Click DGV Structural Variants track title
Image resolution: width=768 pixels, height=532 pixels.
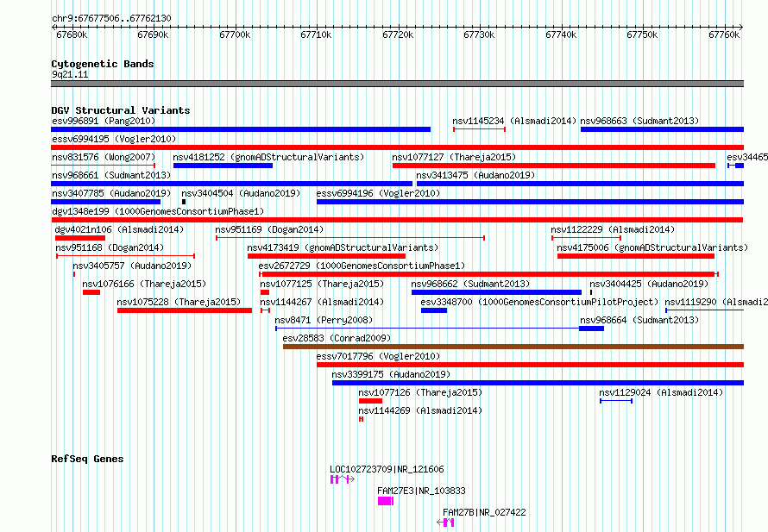pos(121,110)
